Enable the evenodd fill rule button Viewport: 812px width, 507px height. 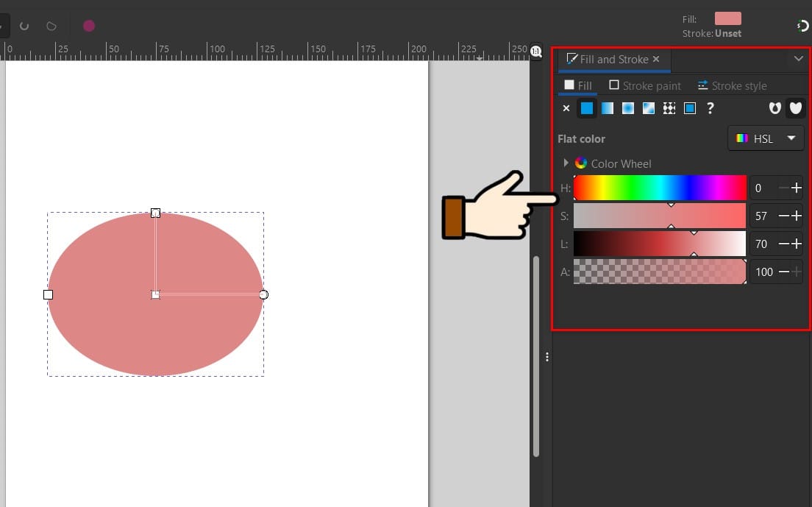(774, 108)
